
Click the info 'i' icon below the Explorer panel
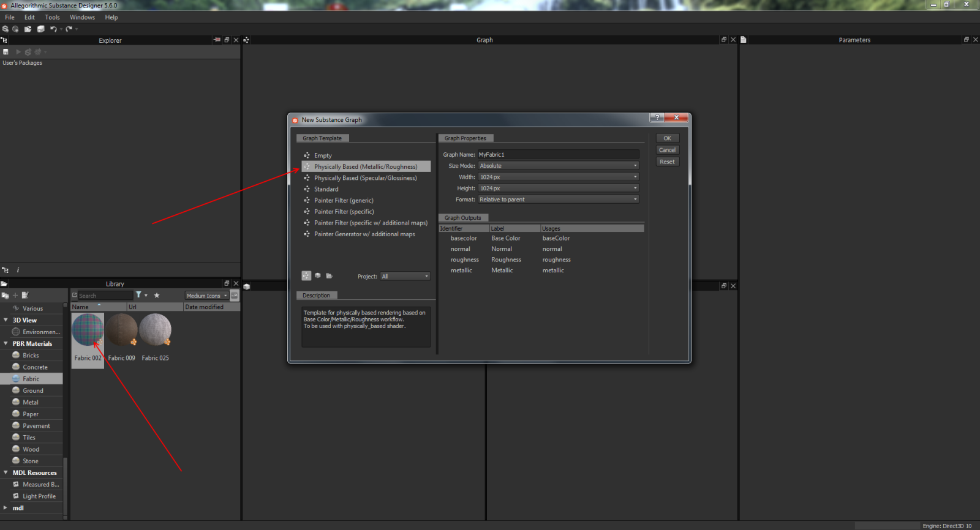click(18, 270)
